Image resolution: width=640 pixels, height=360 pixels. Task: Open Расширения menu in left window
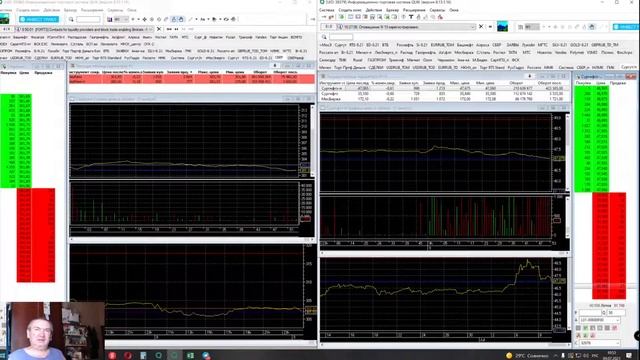tap(92, 10)
